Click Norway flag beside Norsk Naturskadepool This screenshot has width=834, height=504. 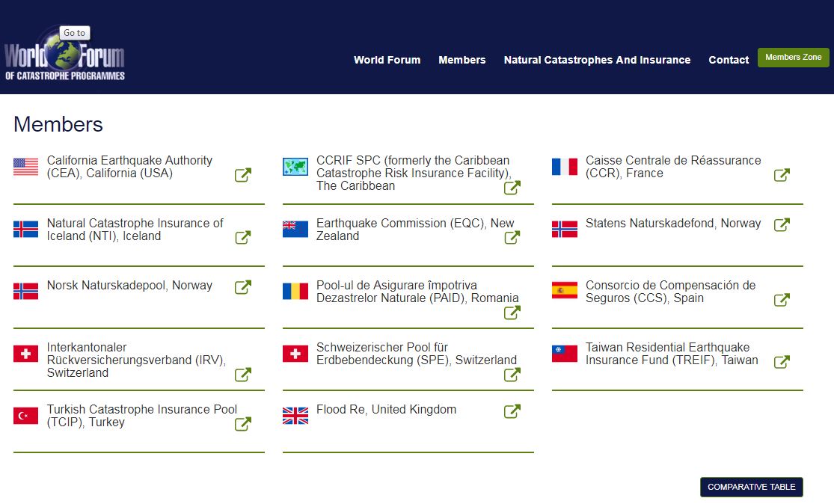(x=25, y=292)
